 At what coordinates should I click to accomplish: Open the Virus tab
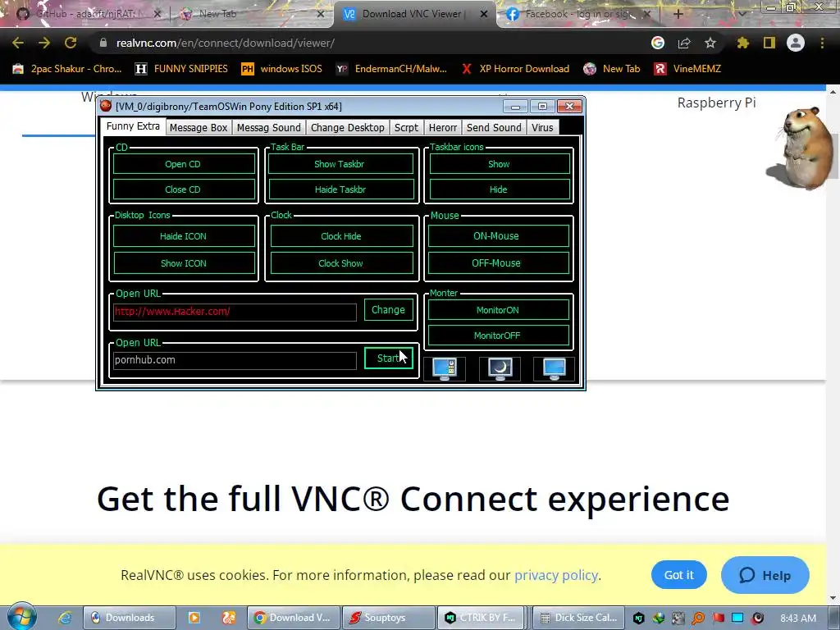pos(542,127)
